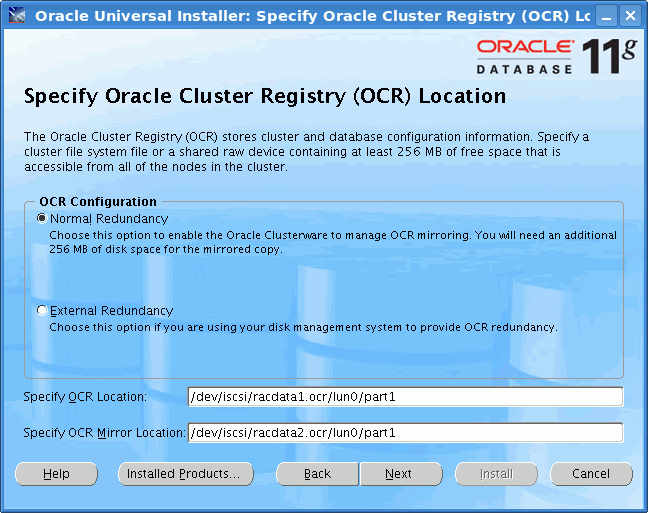The width and height of the screenshot is (648, 513).
Task: Go Back to the previous step
Action: (317, 474)
